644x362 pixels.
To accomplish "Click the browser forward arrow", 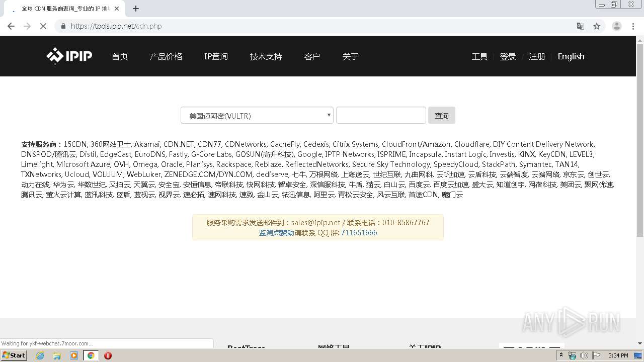I will click(27, 26).
